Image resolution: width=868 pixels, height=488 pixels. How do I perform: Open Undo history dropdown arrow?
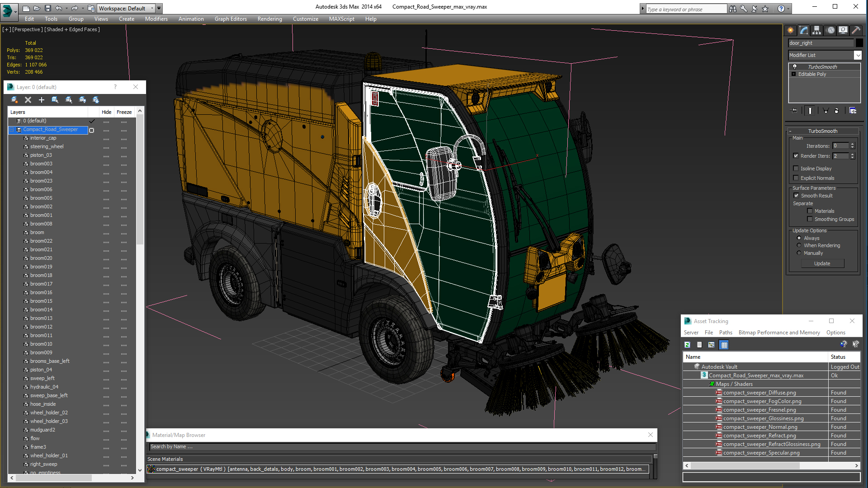click(x=66, y=8)
